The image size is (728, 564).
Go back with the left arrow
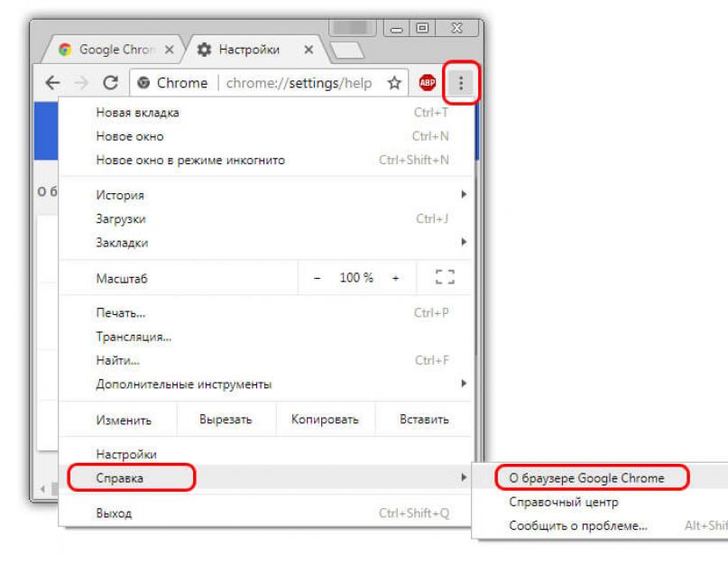click(x=53, y=83)
